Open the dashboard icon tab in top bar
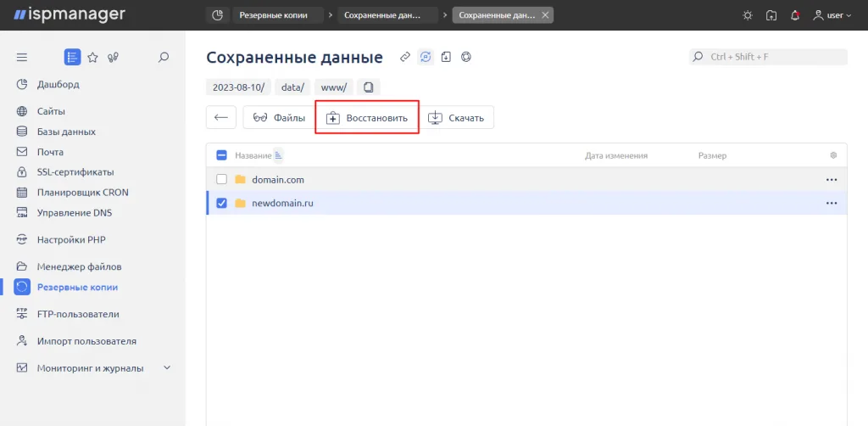Viewport: 868px width, 426px height. pos(218,15)
